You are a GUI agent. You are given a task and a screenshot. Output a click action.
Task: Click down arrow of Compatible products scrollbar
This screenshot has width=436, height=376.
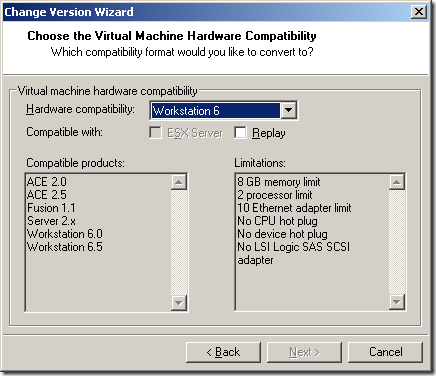pyautogui.click(x=179, y=303)
